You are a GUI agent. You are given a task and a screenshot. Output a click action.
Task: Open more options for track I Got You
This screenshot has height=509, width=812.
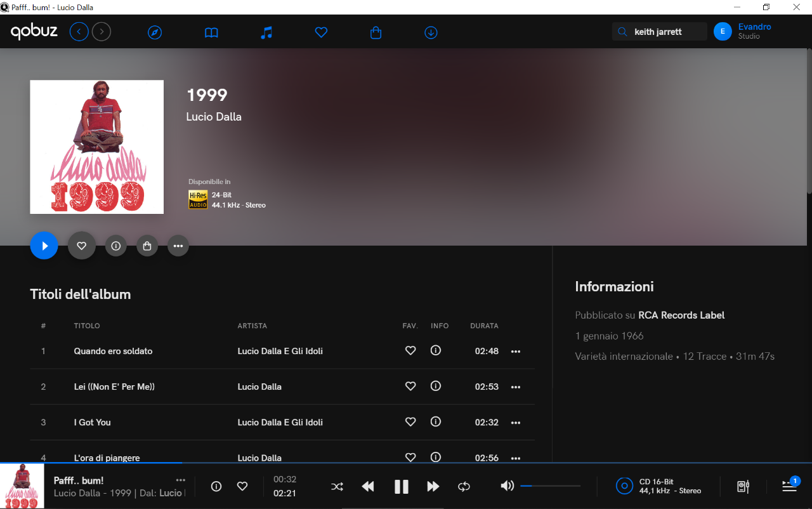[515, 423]
